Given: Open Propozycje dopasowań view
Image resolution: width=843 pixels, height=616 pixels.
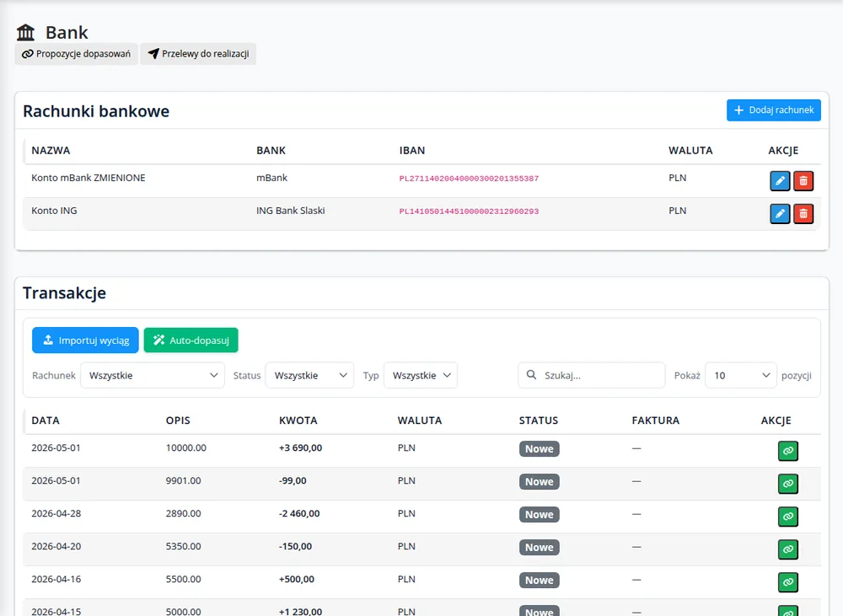Looking at the screenshot, I should 77,54.
